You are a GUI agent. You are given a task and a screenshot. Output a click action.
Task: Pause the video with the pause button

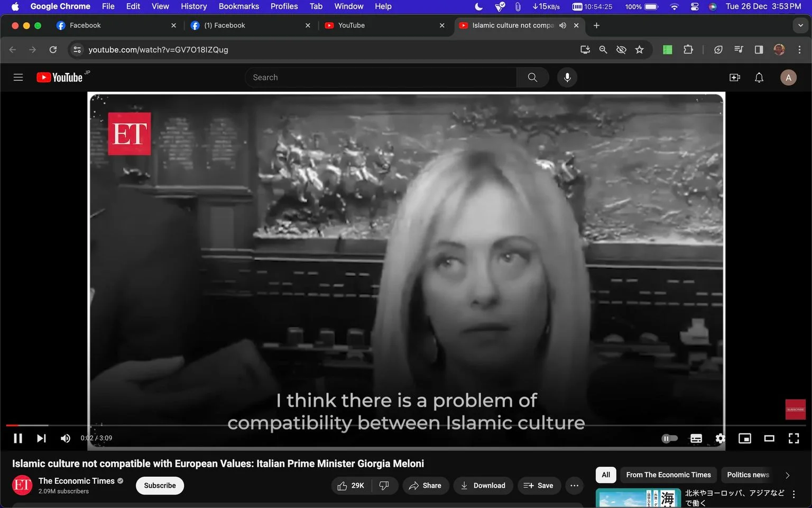click(x=18, y=438)
